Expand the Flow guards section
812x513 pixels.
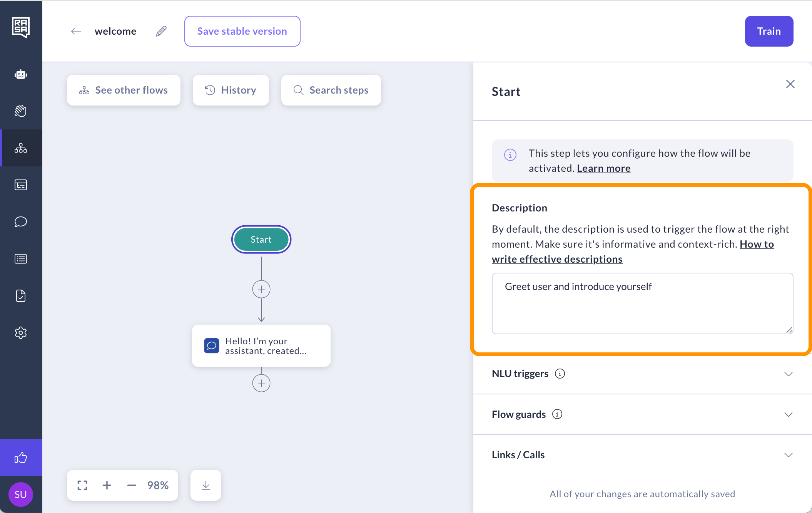(x=788, y=414)
